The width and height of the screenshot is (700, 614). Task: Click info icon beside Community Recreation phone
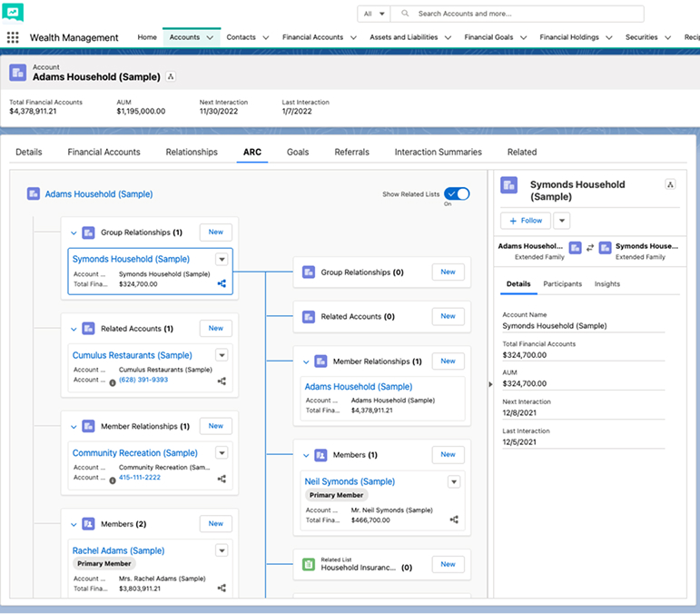tap(113, 480)
